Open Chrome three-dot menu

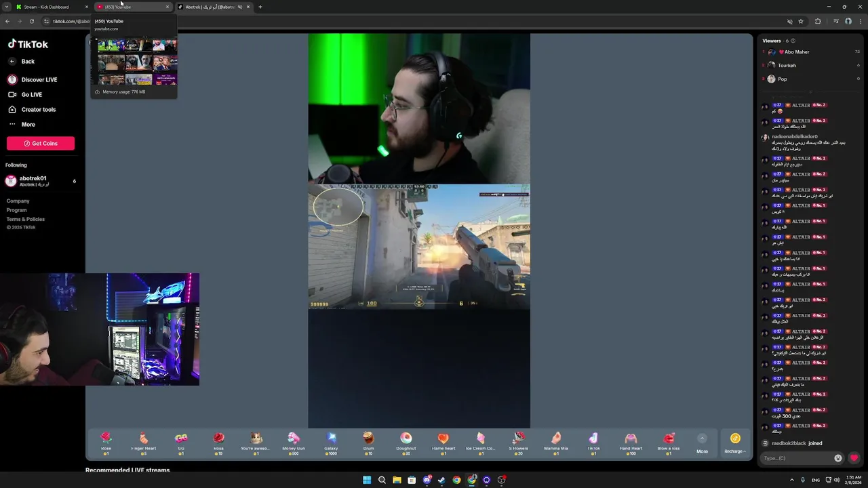coord(861,21)
